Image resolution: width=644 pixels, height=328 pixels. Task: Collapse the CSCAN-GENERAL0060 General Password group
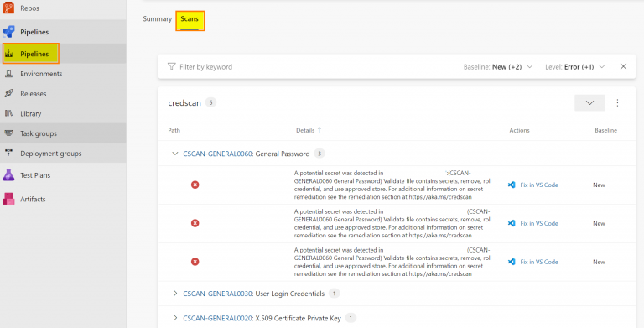click(175, 154)
